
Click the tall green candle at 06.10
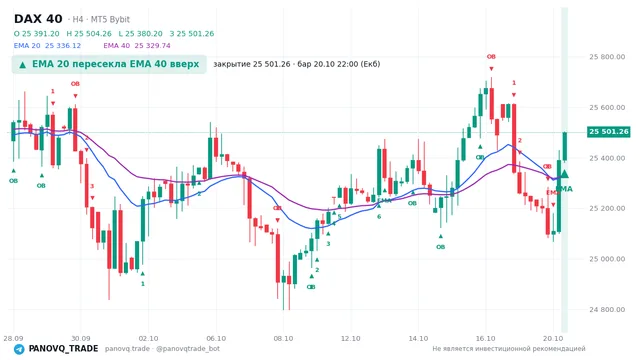(x=210, y=158)
